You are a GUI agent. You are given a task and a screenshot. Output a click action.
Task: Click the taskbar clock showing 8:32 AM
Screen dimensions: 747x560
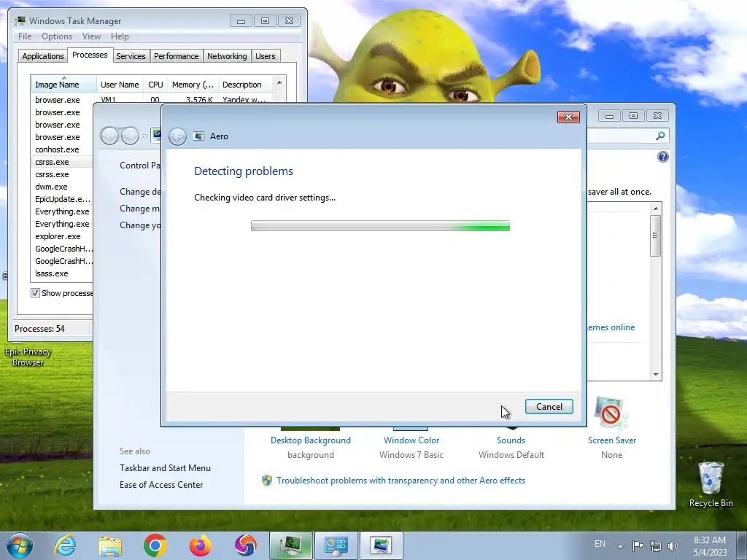710,546
